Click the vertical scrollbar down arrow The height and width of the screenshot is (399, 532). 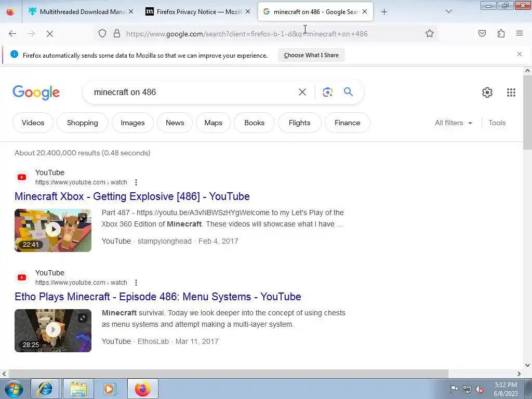pos(527,365)
